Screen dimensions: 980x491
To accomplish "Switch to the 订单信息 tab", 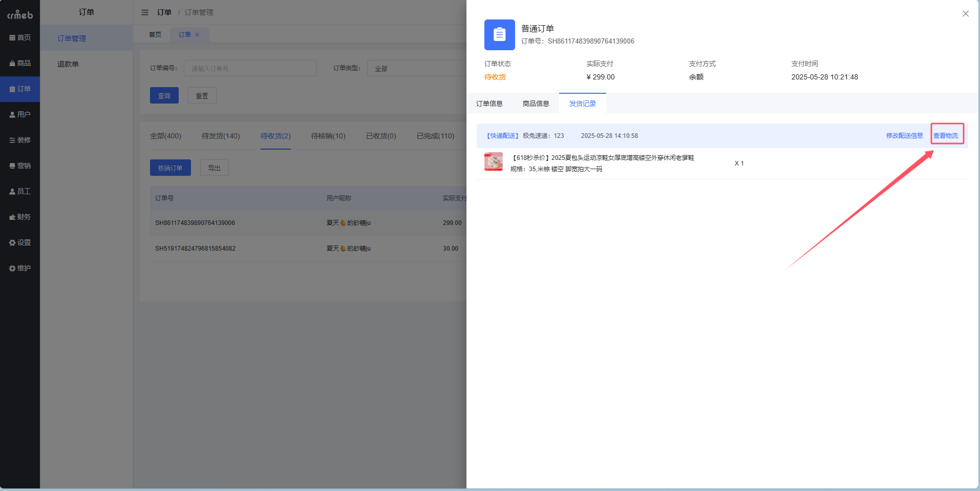I will (x=489, y=104).
